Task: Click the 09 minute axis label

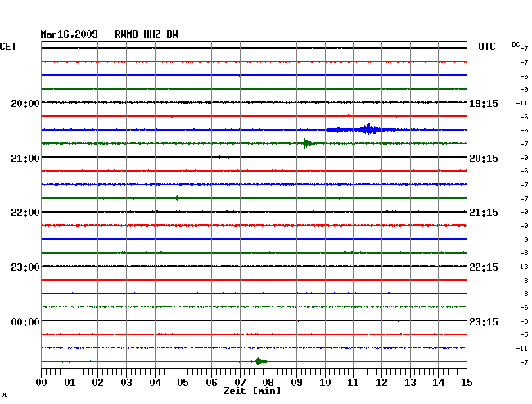Action: click(296, 383)
